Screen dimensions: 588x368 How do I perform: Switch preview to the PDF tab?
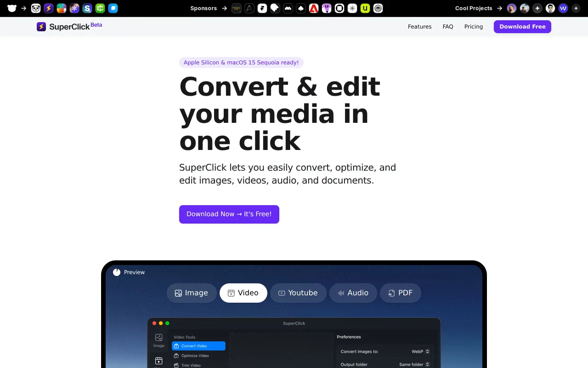(x=401, y=293)
